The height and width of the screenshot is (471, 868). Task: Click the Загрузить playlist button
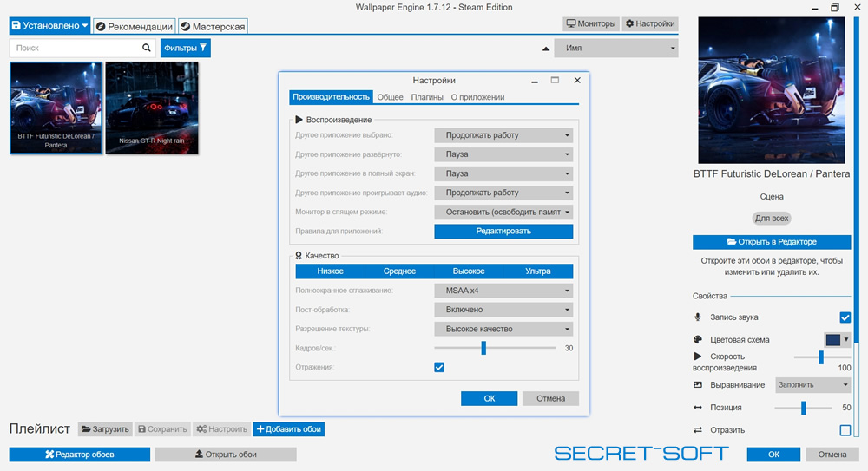(x=105, y=429)
